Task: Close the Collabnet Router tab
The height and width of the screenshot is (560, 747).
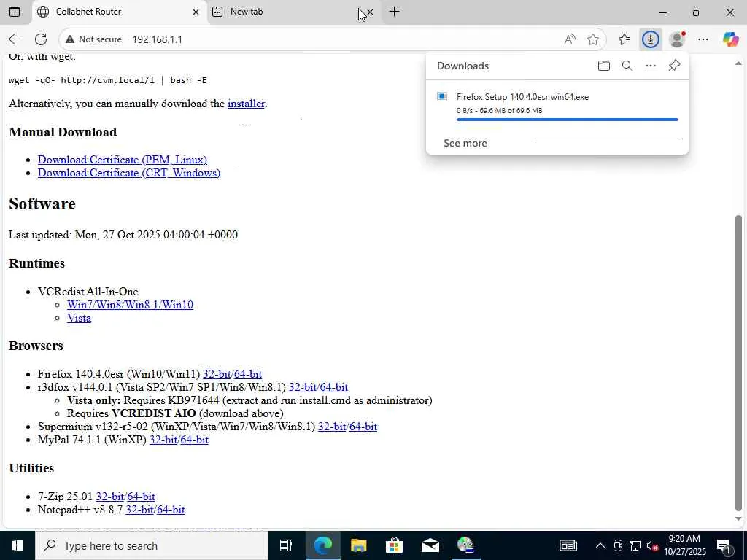Action: coord(196,12)
